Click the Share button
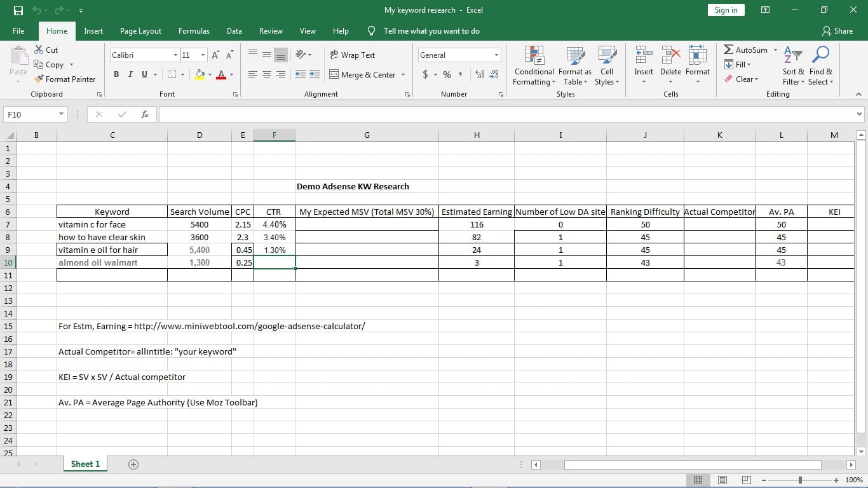The height and width of the screenshot is (488, 868). coord(837,31)
